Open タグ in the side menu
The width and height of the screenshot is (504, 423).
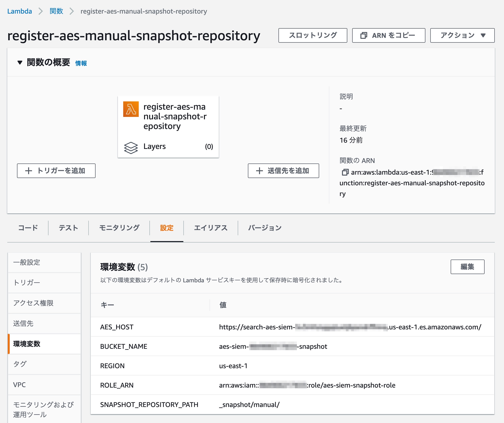44,364
